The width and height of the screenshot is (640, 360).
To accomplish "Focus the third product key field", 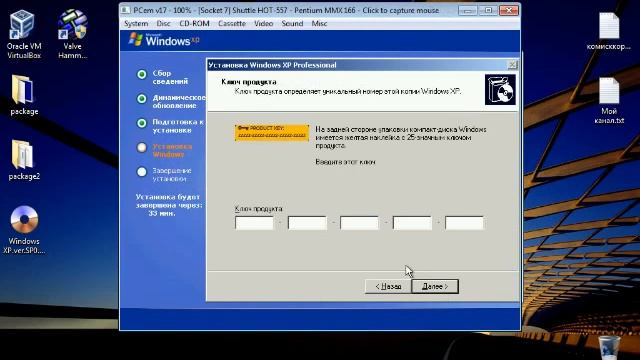I will [x=359, y=223].
